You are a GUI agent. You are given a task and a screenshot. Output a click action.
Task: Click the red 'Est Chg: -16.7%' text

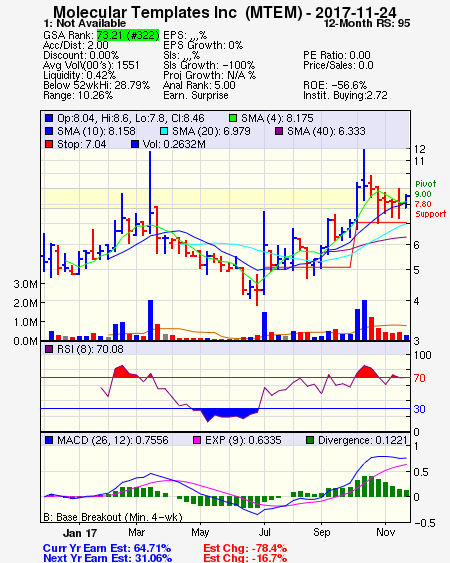245,558
